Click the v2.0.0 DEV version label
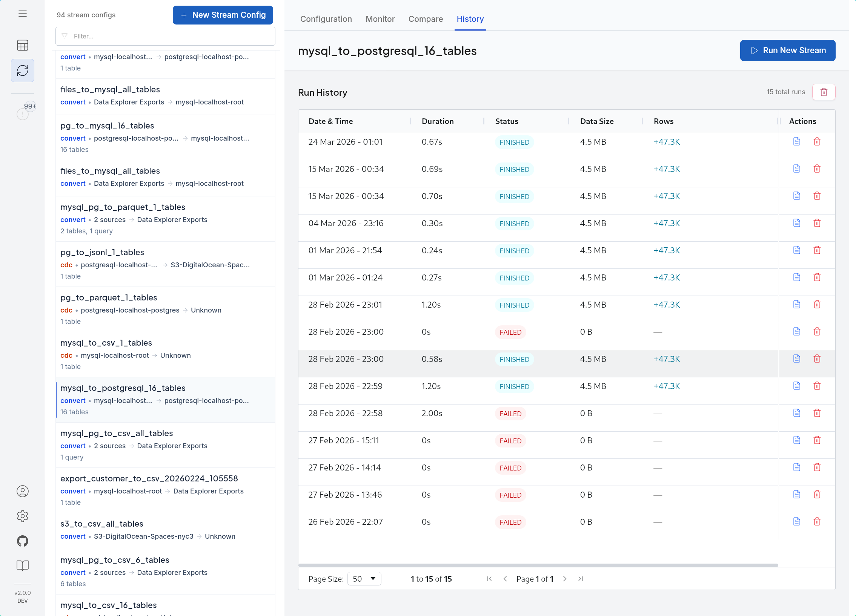Screen dimensions: 856x616 point(23,597)
